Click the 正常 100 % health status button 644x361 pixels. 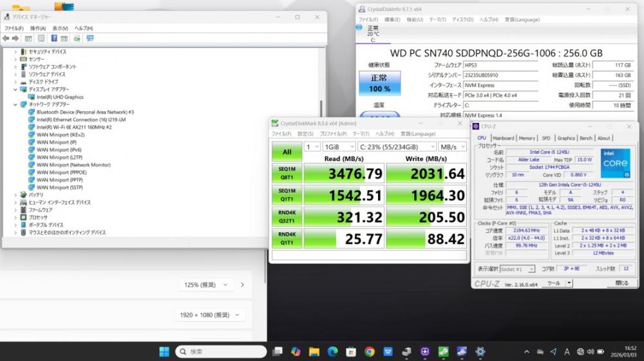pos(379,83)
